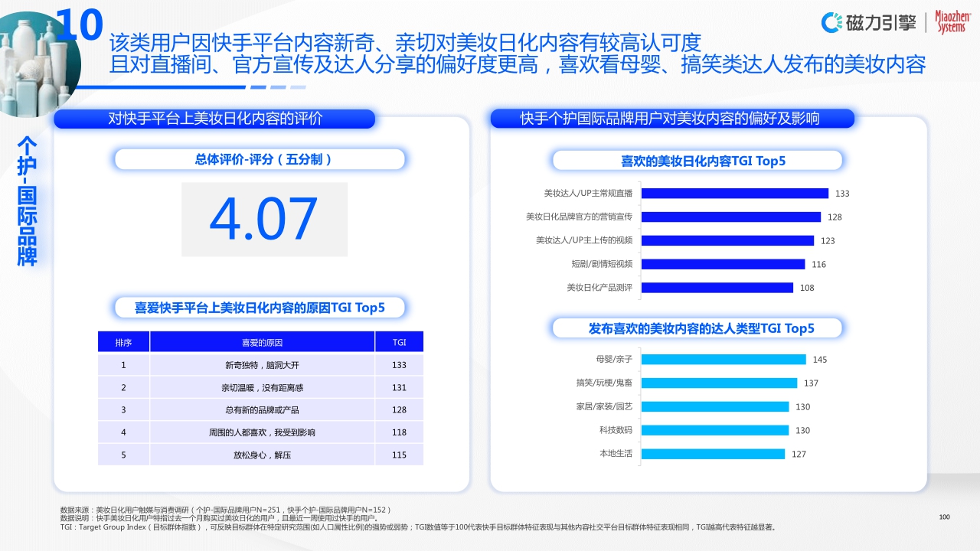Click the bar labeled 本地生活
Screen dimensions: 980x551
coord(712,454)
